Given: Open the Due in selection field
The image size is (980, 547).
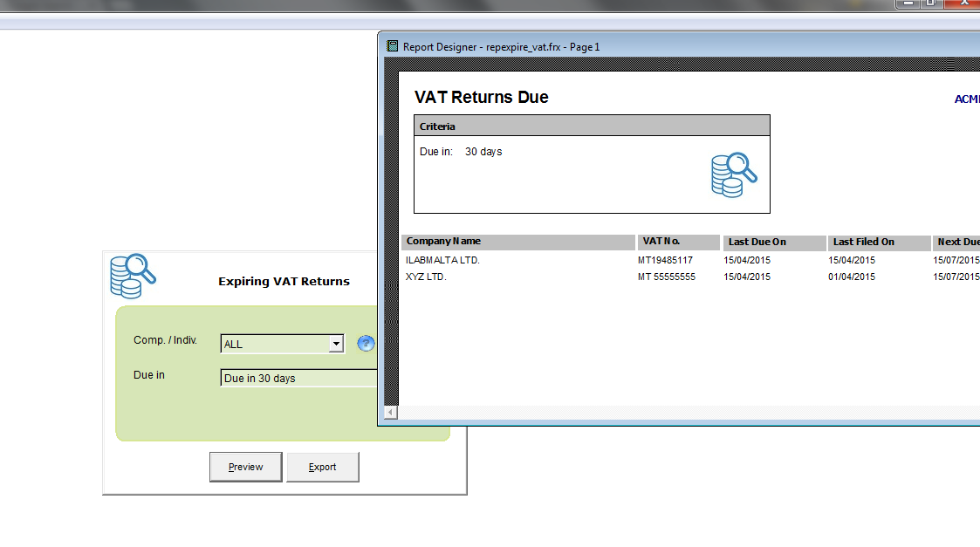Looking at the screenshot, I should tap(288, 378).
